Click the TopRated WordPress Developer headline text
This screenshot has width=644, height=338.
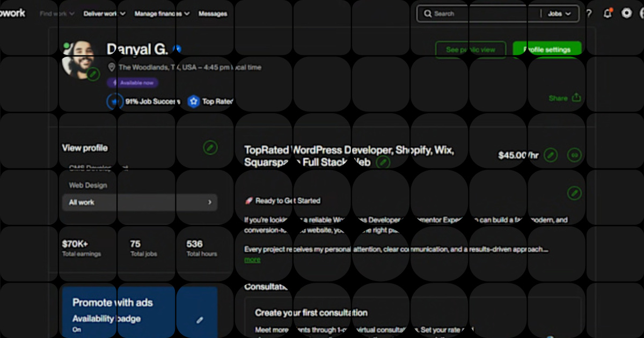[x=349, y=156]
